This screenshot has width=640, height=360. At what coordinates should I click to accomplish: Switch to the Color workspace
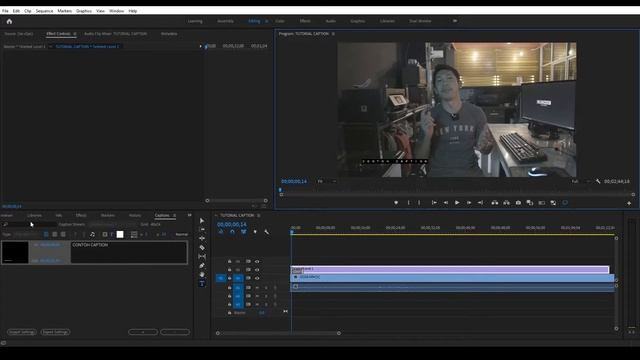[x=280, y=21]
